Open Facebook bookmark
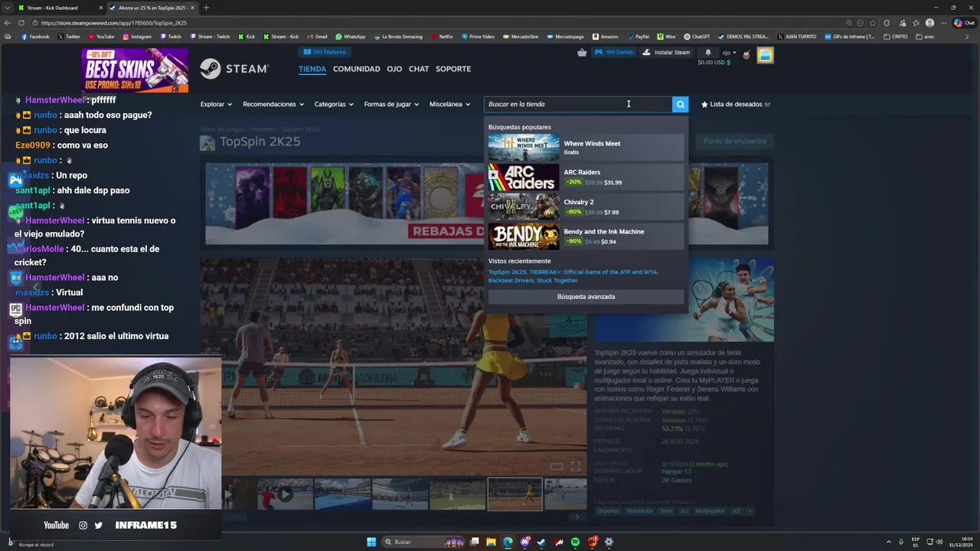Screen dimensions: 980x551 (35, 36)
